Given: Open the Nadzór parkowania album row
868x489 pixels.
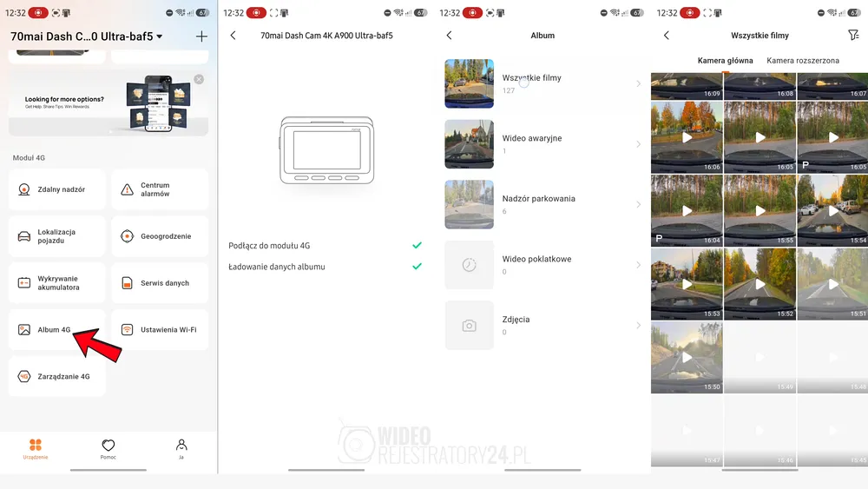Looking at the screenshot, I should click(x=542, y=204).
